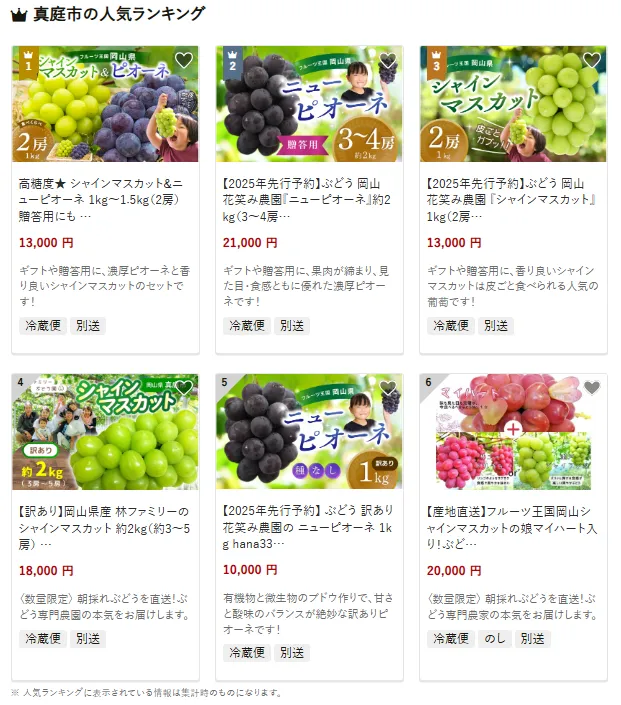Click heart icon on rank 4 Shine Muscat
The height and width of the screenshot is (705, 621).
(183, 388)
